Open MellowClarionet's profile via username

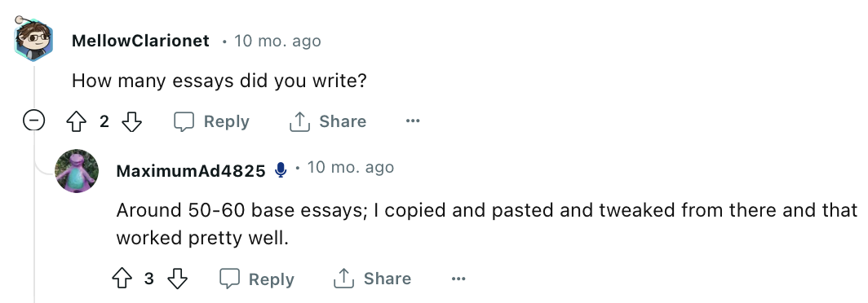pyautogui.click(x=140, y=41)
